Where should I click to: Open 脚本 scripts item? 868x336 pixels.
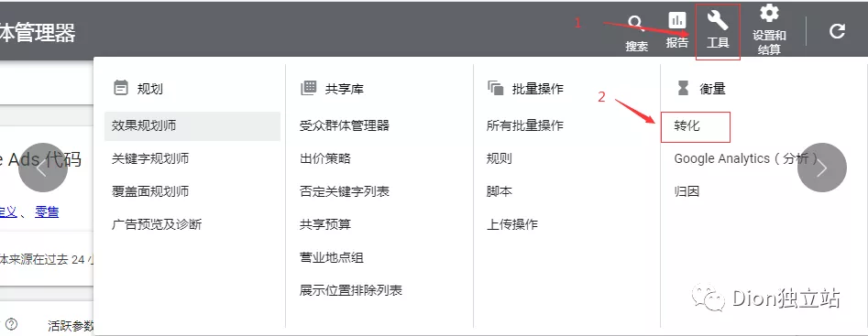tap(499, 191)
